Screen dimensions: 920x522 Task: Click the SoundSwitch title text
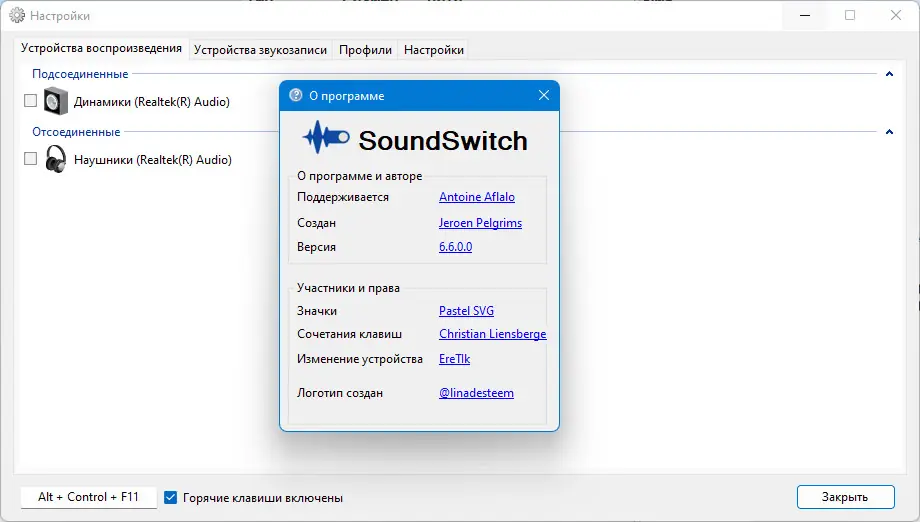[x=443, y=140]
